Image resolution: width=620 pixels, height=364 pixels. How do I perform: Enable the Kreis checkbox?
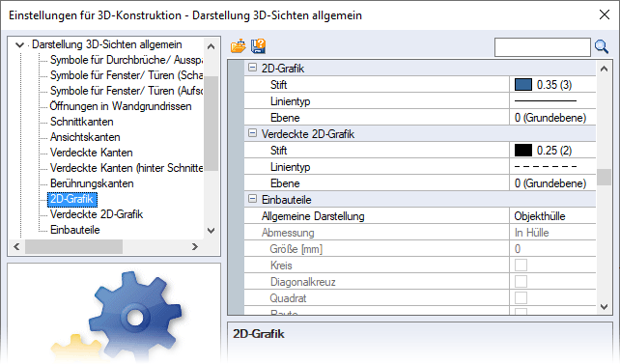point(521,266)
